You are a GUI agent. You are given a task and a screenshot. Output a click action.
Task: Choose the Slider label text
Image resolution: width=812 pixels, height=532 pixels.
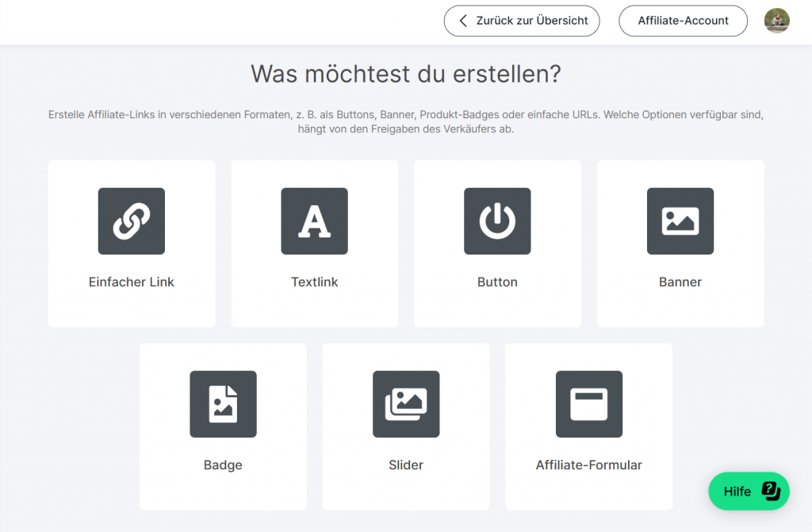(x=406, y=465)
